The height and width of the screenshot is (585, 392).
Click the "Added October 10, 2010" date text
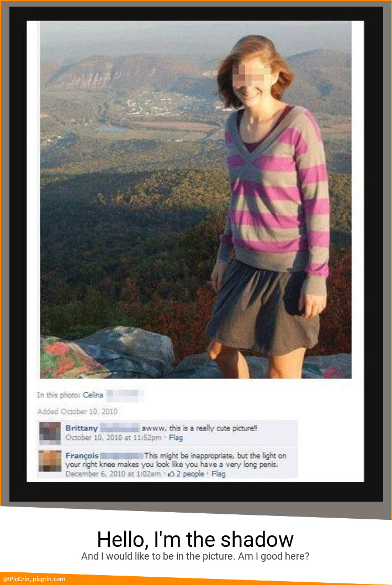77,412
